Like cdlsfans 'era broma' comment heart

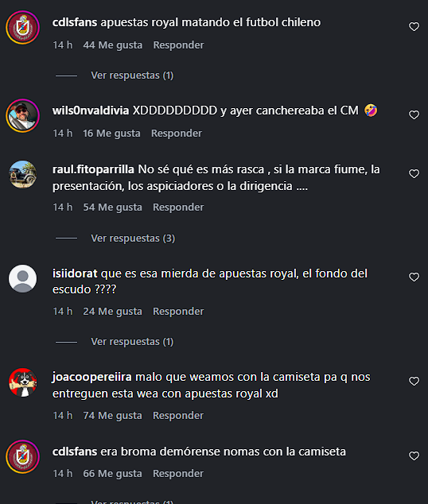(414, 456)
